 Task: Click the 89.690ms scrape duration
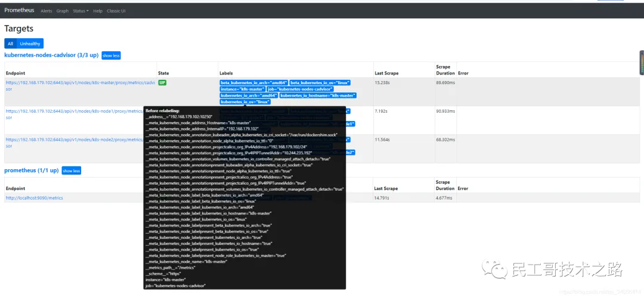point(445,82)
